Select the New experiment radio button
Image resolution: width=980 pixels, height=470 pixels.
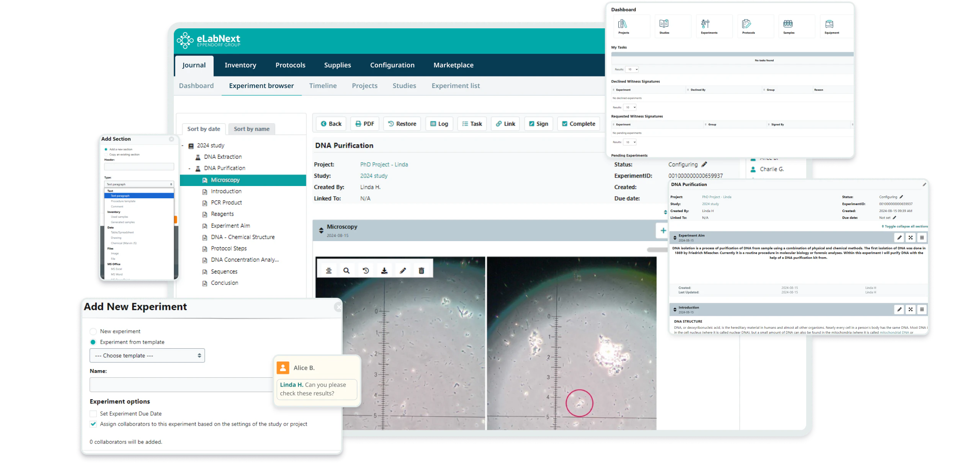[x=93, y=331]
